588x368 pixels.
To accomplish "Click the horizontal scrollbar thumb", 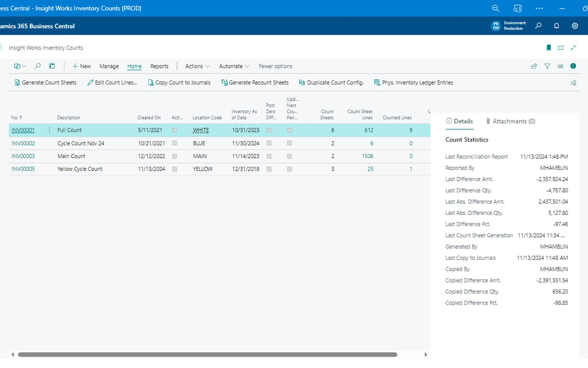I will (208, 355).
